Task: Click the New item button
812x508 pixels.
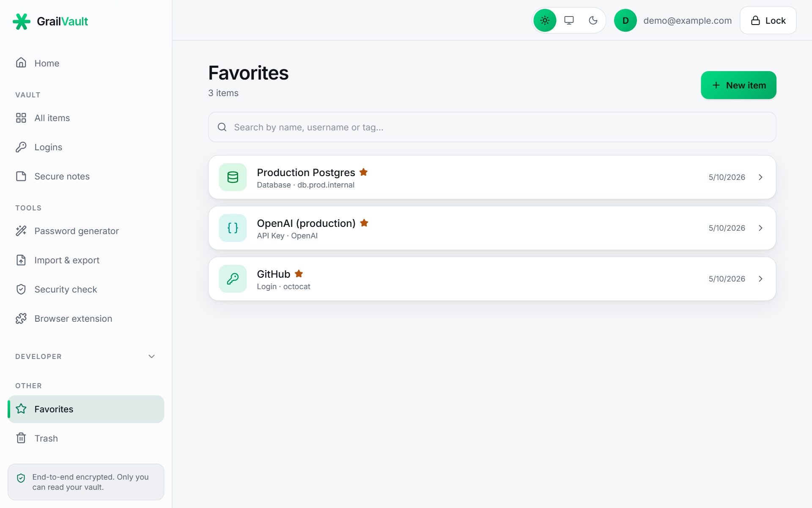Action: pos(738,85)
